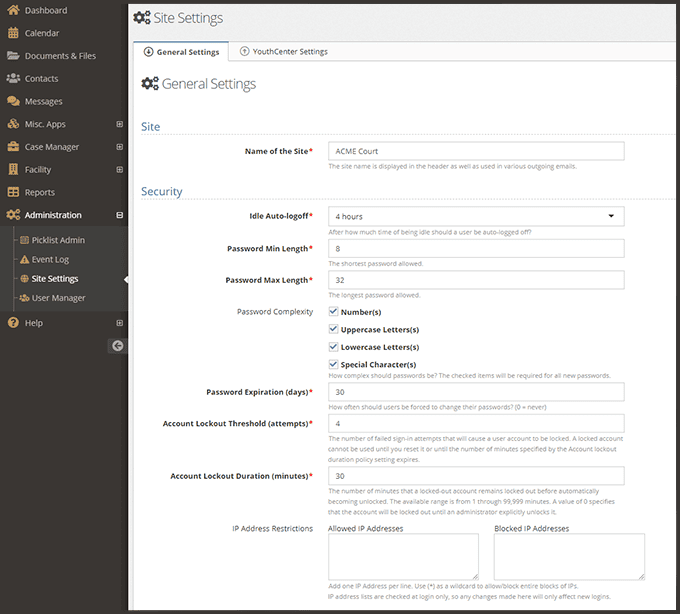The image size is (680, 614).
Task: Click the Contacts people icon
Action: (x=13, y=78)
